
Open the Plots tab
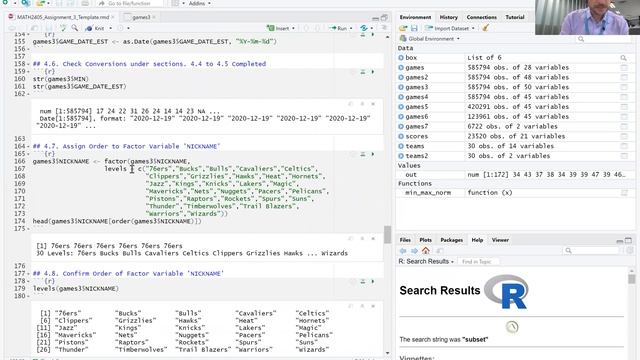pos(425,240)
